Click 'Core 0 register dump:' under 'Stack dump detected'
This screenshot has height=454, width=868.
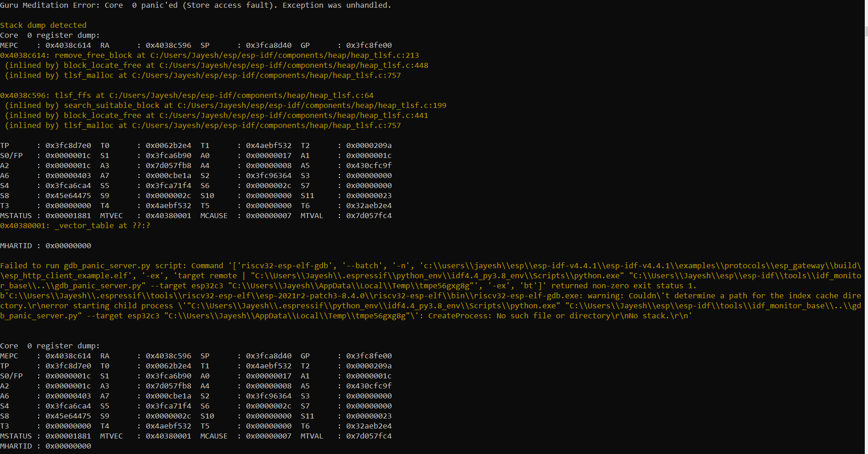[50, 36]
